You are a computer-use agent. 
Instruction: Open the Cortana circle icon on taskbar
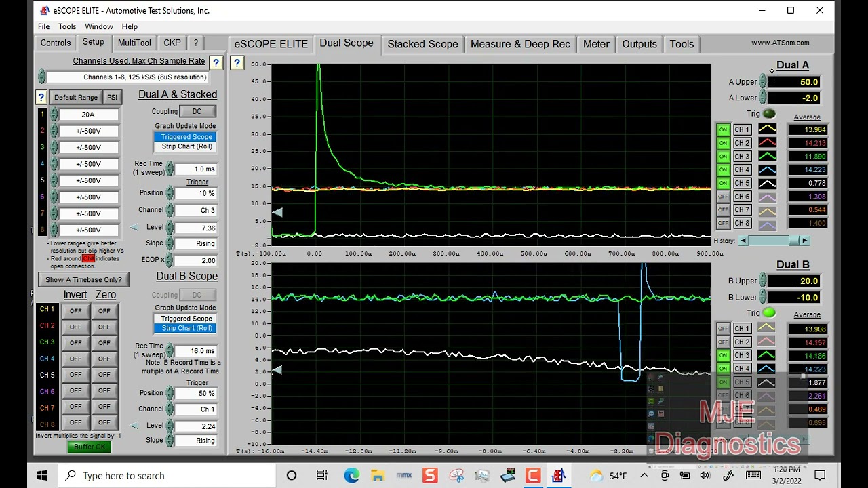[x=292, y=475]
